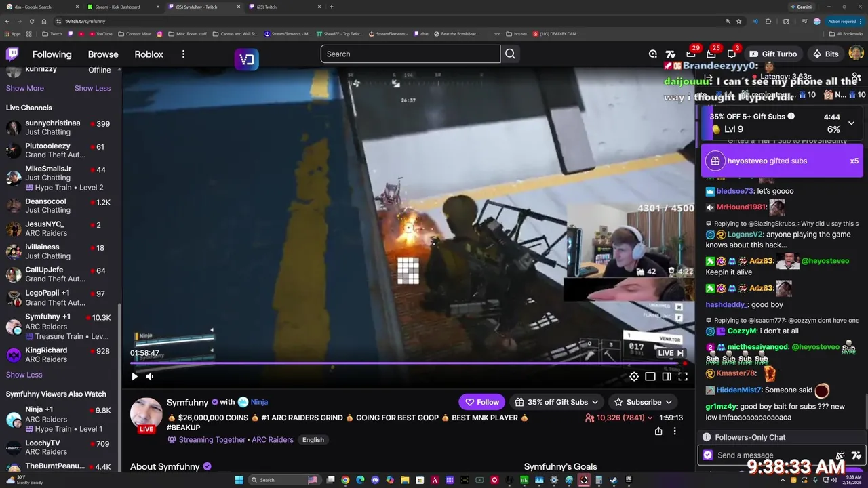Open the Whispers icon with badge 3

coord(732,54)
